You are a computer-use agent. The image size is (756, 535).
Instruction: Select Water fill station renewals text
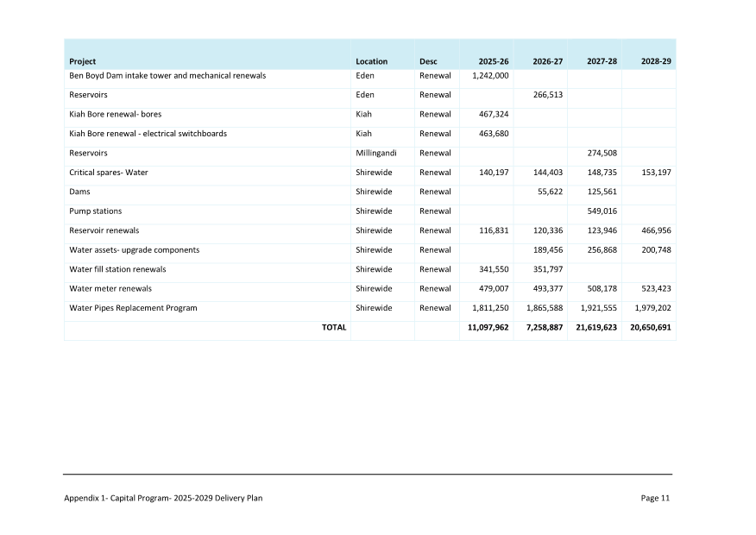(x=117, y=269)
